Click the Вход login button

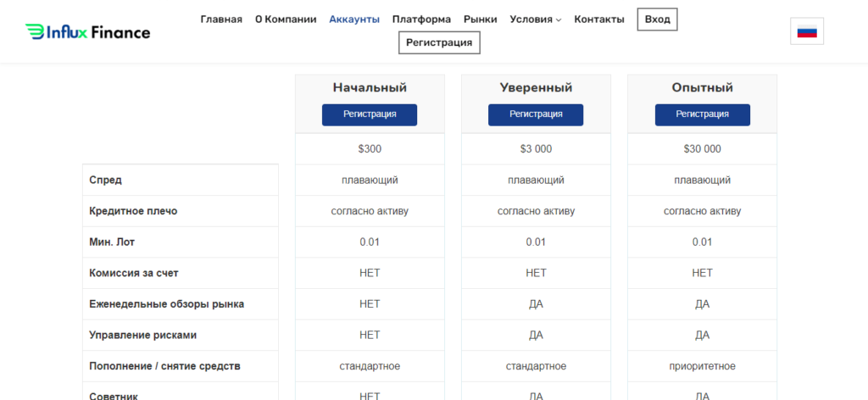click(x=657, y=19)
